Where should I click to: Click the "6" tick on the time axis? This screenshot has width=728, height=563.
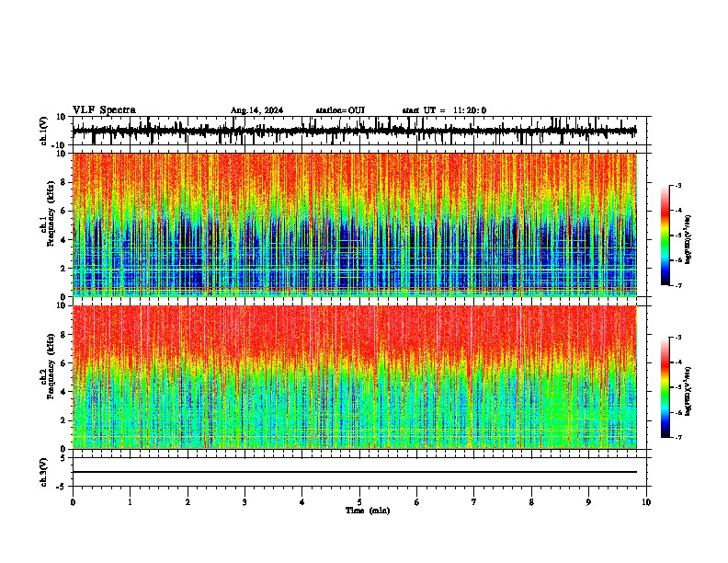coord(417,502)
